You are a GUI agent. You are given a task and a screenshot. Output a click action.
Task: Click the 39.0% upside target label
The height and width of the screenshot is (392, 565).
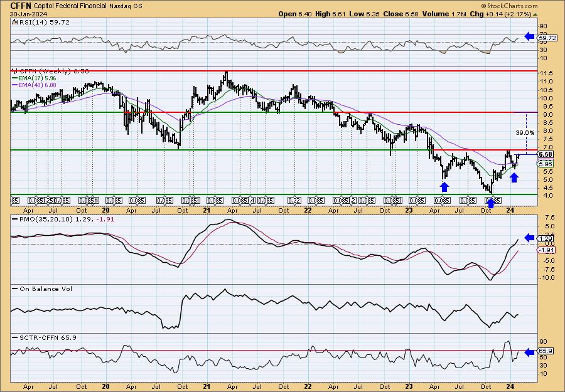pyautogui.click(x=525, y=133)
